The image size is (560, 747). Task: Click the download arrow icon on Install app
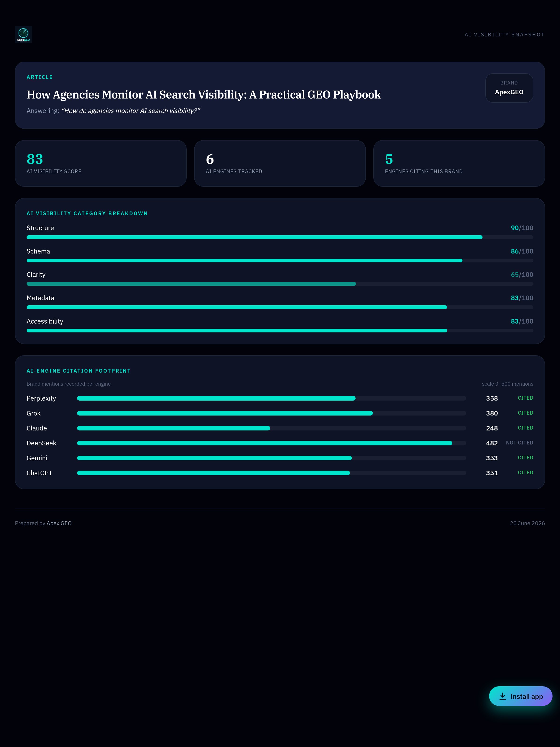[503, 696]
